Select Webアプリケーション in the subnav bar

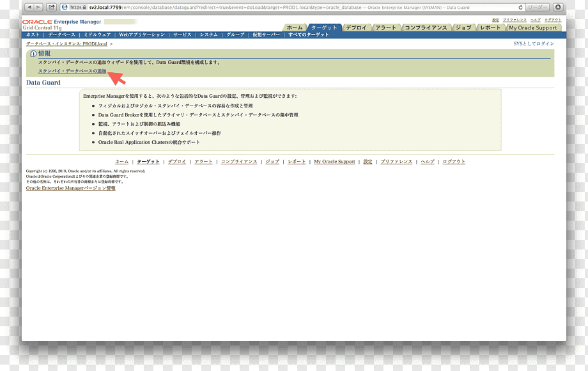(x=142, y=35)
